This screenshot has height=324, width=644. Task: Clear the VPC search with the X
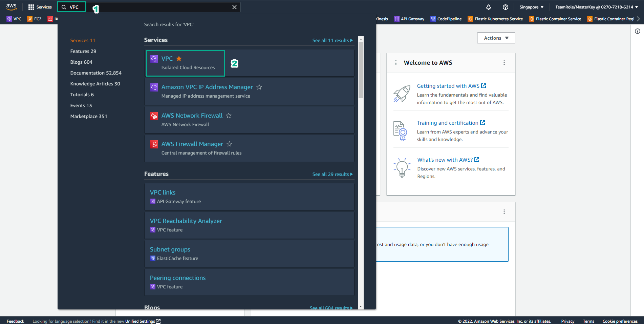234,7
